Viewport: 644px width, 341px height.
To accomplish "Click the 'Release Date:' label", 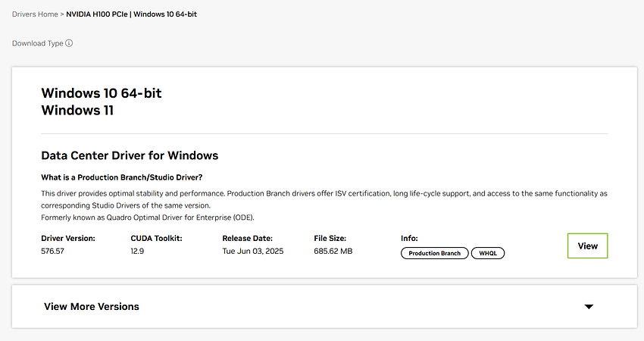I will 248,238.
